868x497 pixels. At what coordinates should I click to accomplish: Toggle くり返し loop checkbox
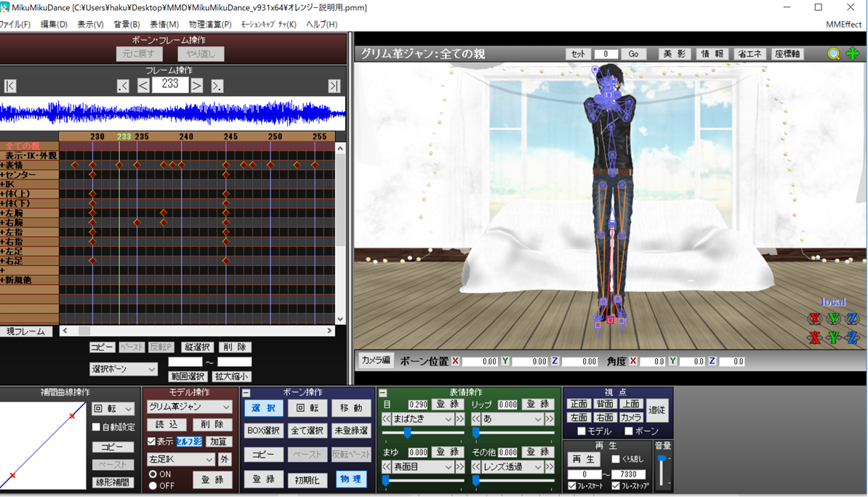(616, 458)
